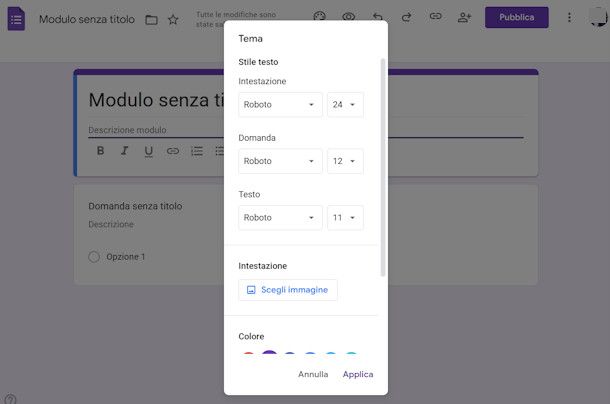Viewport: 610px width, 404px height.
Task: Open the theme palette icon
Action: coord(320,17)
